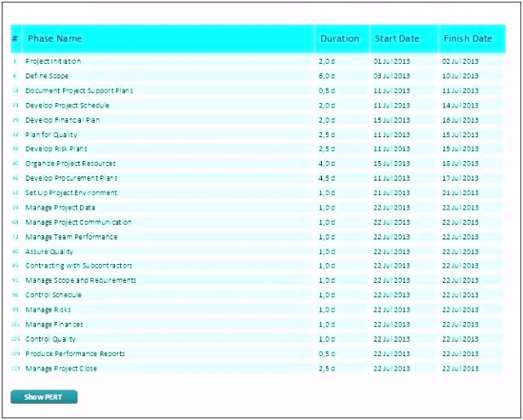Viewport: 523px width, 420px height.
Task: Click the Control Quality row
Action: coord(257,339)
